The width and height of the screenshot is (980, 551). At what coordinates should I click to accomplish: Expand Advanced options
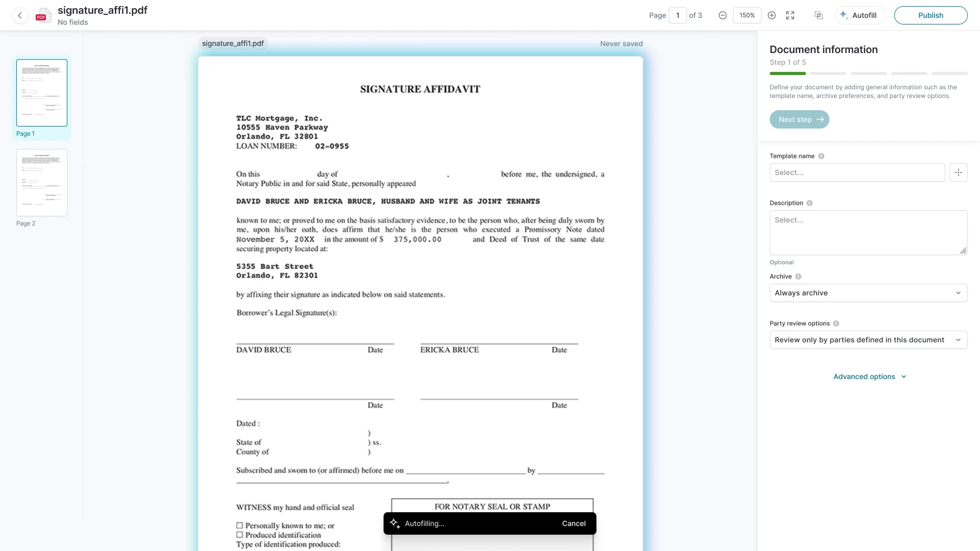(870, 377)
